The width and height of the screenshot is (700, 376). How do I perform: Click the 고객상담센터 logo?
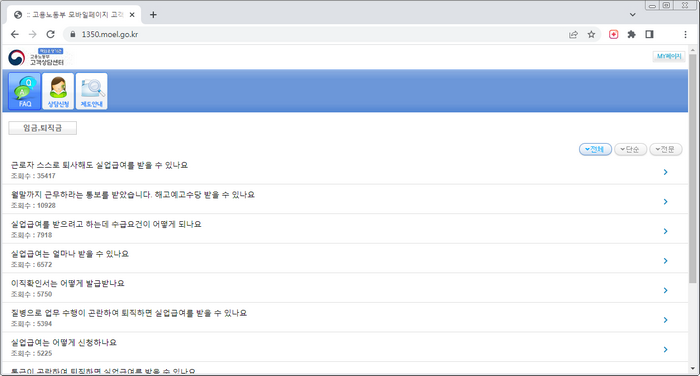37,57
